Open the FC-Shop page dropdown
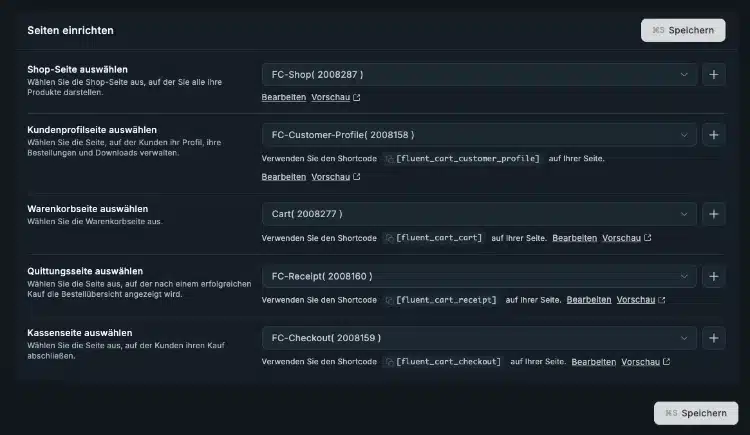Viewport: 750px width, 435px height. 478,75
